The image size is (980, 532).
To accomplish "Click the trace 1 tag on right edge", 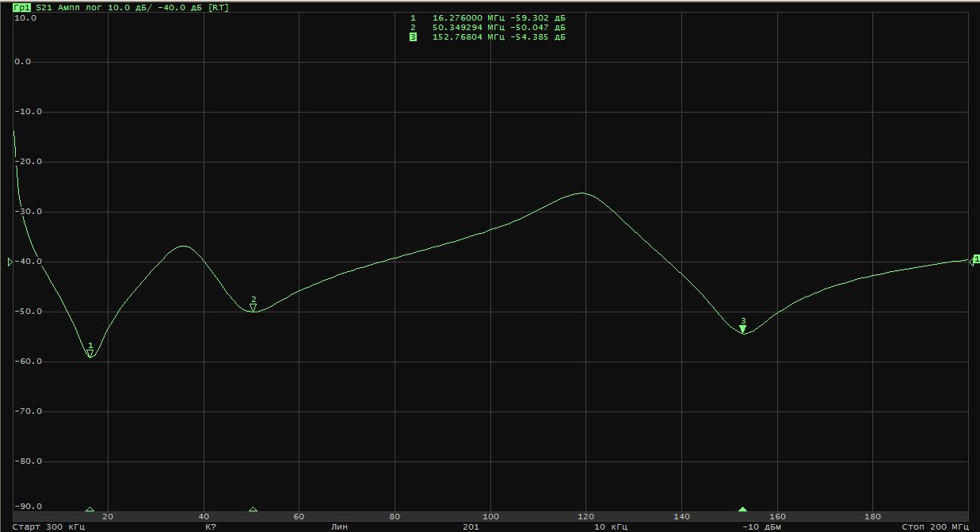I will tap(976, 259).
